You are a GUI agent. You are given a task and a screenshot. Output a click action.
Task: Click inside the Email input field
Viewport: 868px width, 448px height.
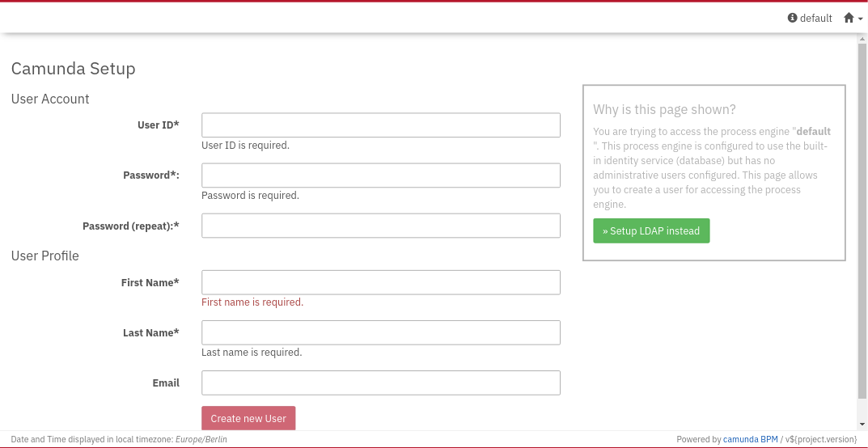[380, 382]
